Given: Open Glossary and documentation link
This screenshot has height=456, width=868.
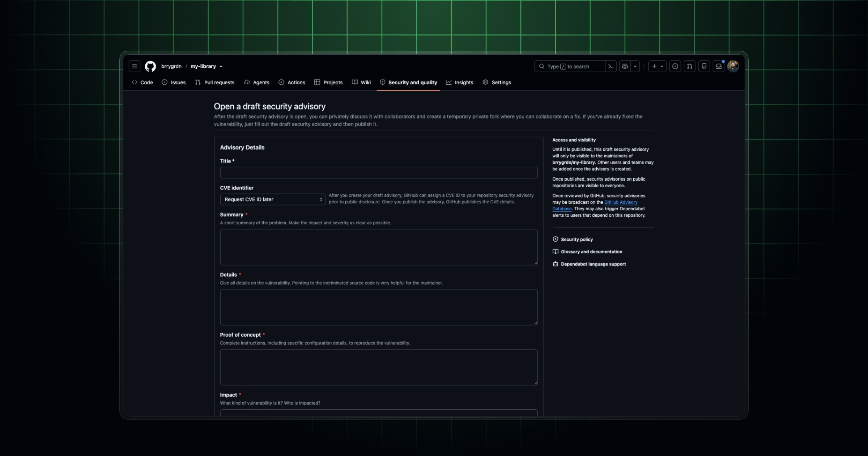Looking at the screenshot, I should point(588,252).
